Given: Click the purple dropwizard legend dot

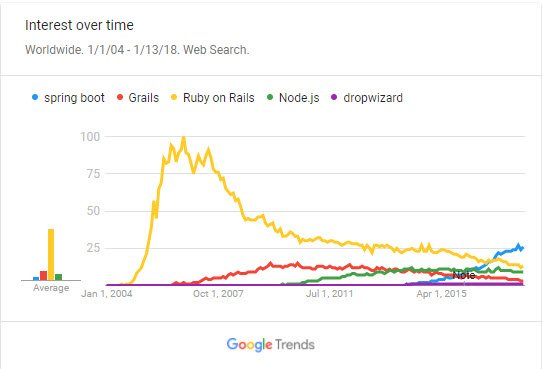Looking at the screenshot, I should pos(334,97).
